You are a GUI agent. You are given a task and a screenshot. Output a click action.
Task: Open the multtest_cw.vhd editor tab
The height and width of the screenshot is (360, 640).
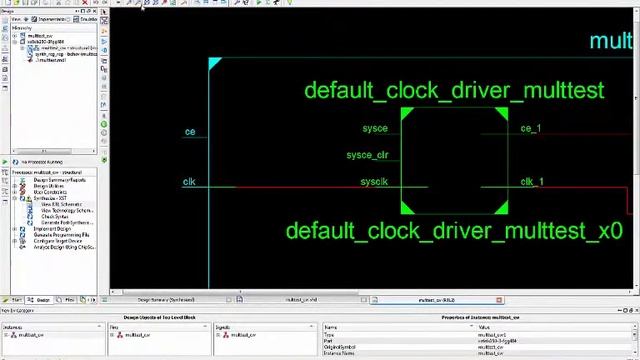pos(301,300)
